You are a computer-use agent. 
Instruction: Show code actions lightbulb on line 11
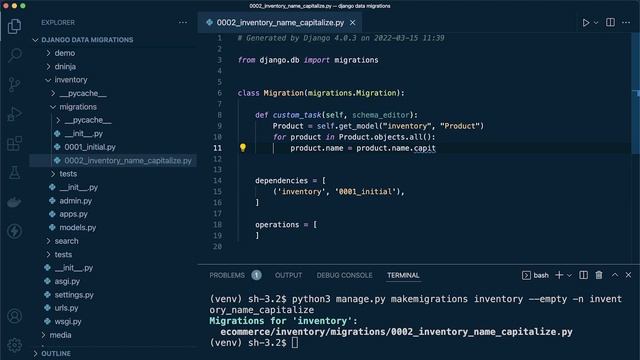(x=243, y=148)
